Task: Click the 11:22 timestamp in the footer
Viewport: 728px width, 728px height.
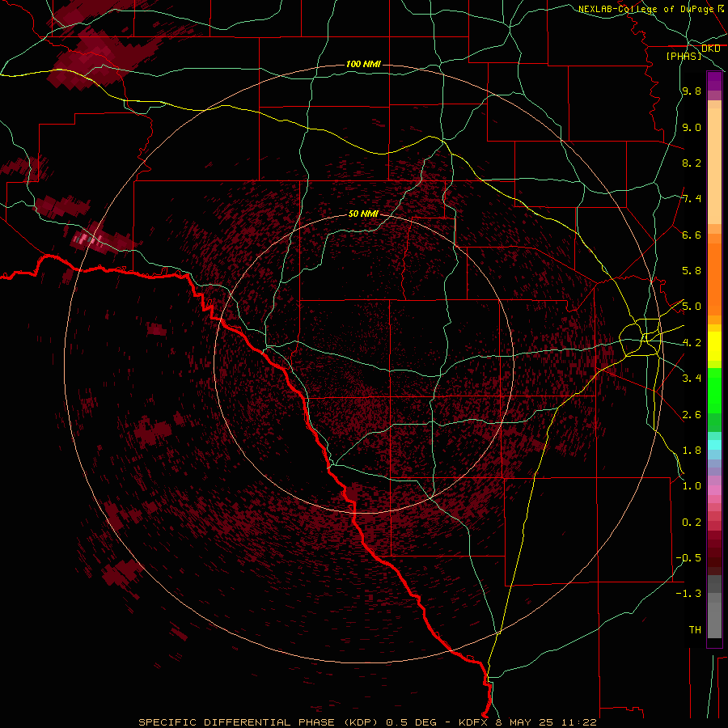Action: coord(578,722)
